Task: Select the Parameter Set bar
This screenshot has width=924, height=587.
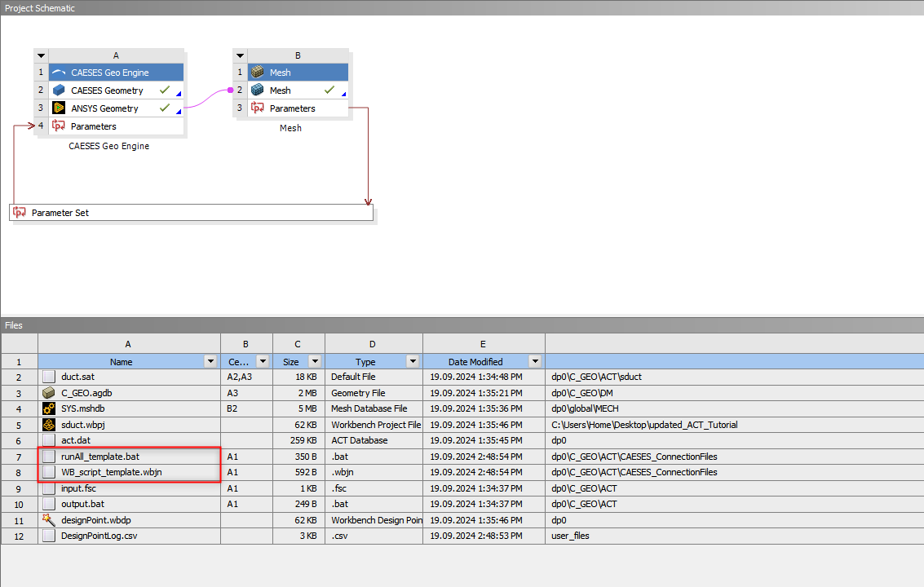Action: tap(192, 212)
